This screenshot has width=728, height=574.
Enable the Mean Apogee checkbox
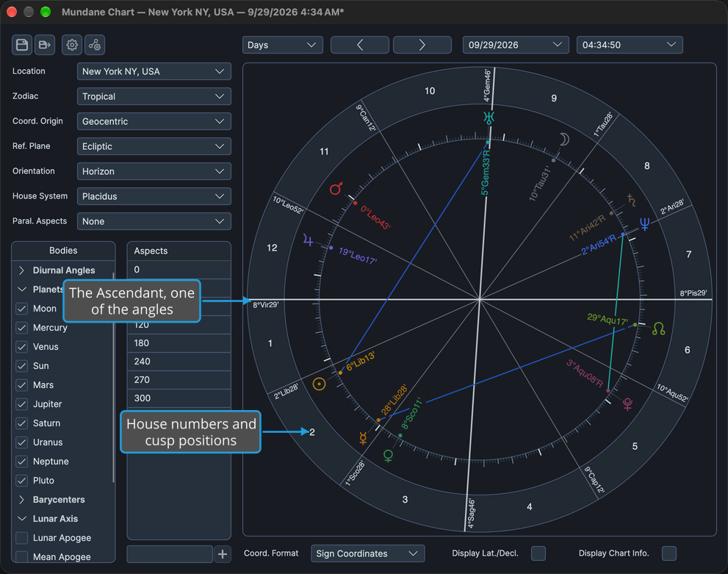pos(22,556)
